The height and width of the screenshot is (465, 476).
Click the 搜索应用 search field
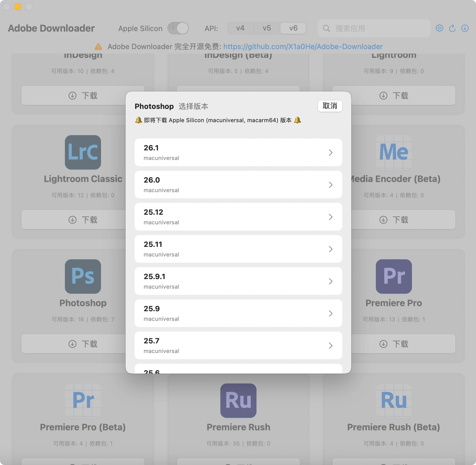click(374, 28)
